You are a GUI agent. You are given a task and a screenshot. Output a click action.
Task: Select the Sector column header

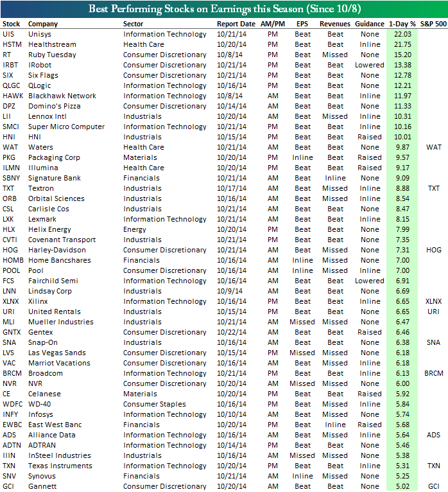coord(133,24)
